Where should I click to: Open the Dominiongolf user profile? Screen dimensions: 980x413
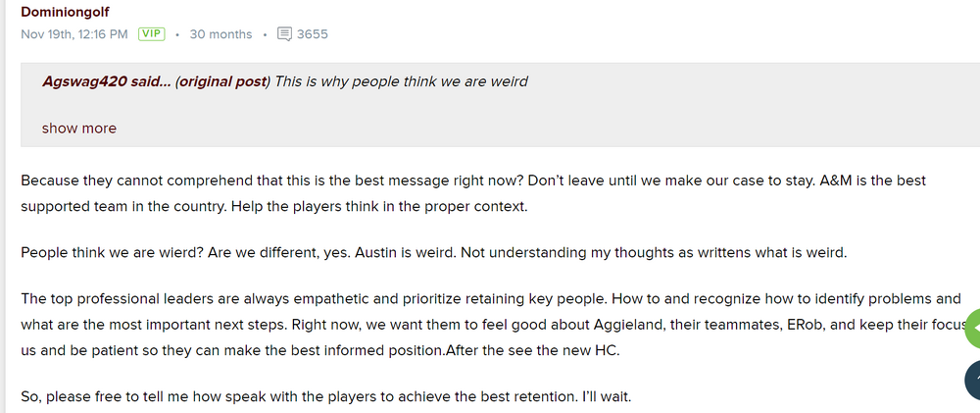(67, 12)
